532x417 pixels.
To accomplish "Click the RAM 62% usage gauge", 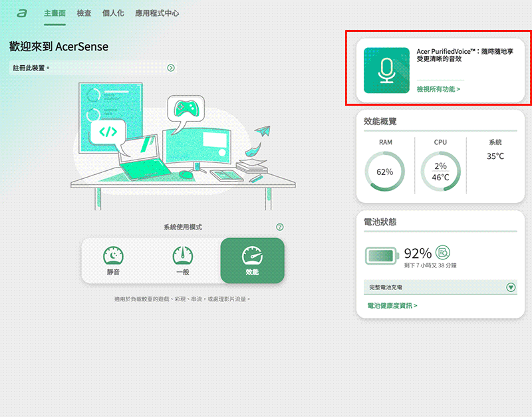I will click(385, 172).
